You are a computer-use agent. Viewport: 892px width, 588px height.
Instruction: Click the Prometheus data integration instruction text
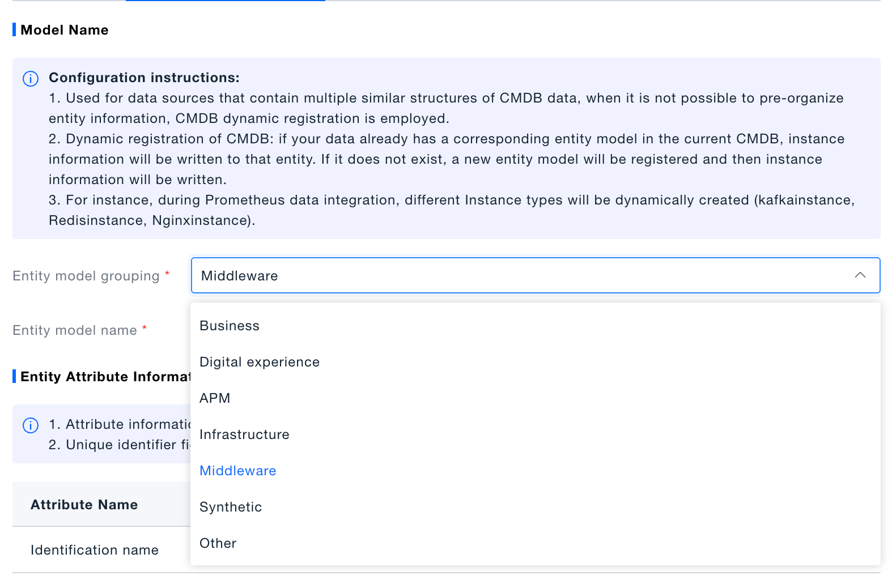coord(451,200)
